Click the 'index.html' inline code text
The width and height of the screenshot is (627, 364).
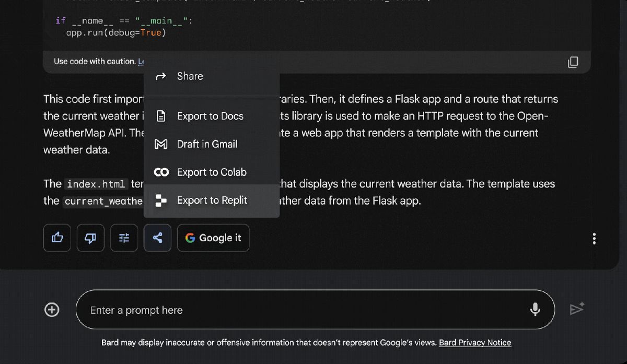pos(96,184)
